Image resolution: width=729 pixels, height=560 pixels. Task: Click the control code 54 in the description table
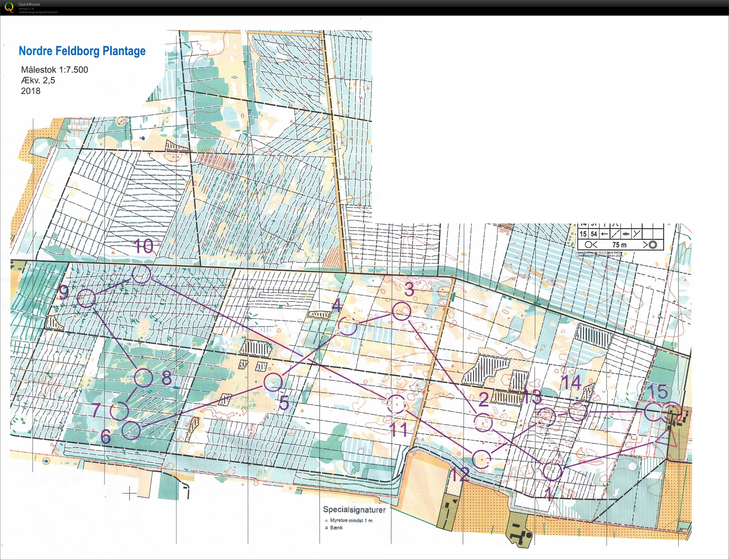click(x=594, y=234)
